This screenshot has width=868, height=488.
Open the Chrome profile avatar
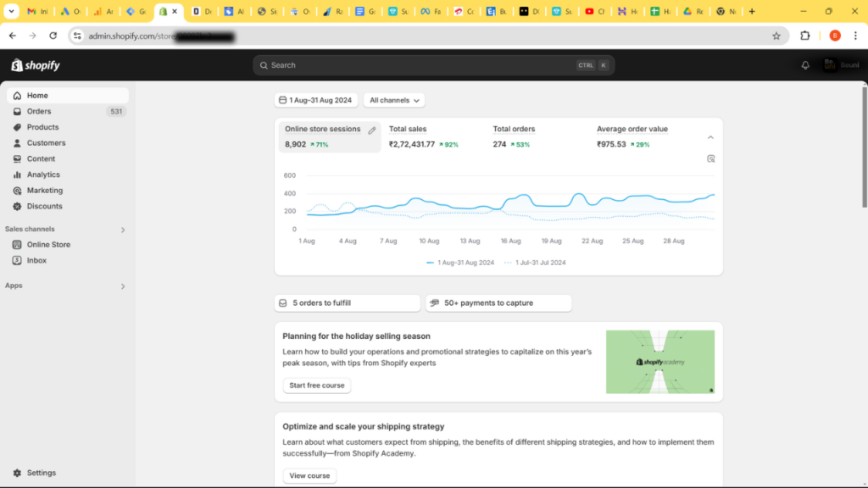835,36
